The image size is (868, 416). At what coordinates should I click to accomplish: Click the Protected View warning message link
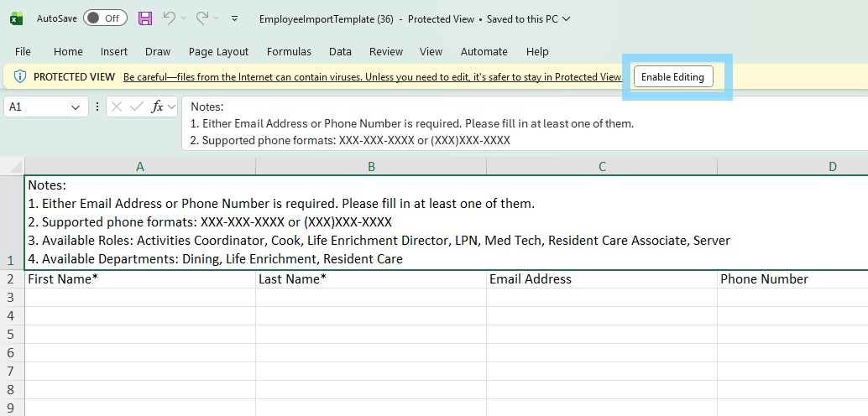tap(372, 76)
